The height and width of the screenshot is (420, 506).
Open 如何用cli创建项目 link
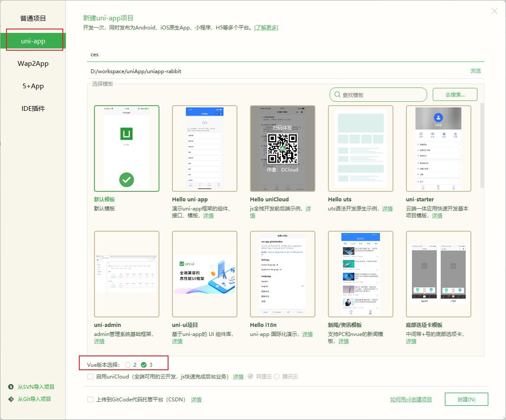click(411, 399)
